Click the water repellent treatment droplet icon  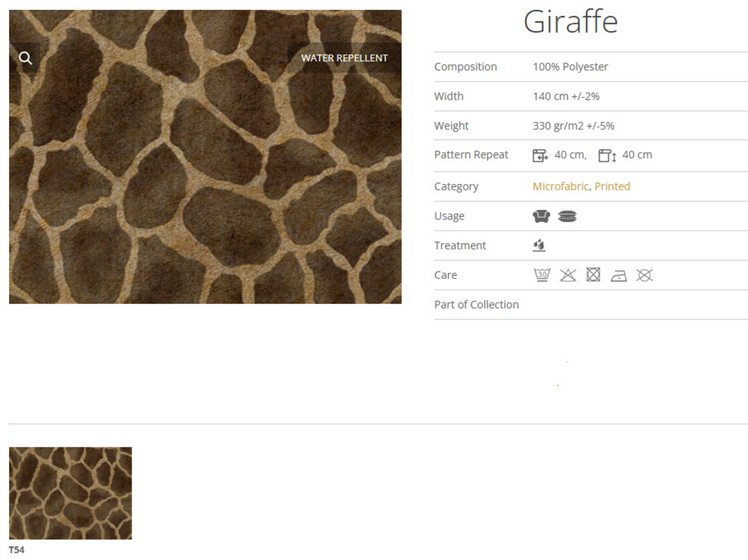point(540,246)
